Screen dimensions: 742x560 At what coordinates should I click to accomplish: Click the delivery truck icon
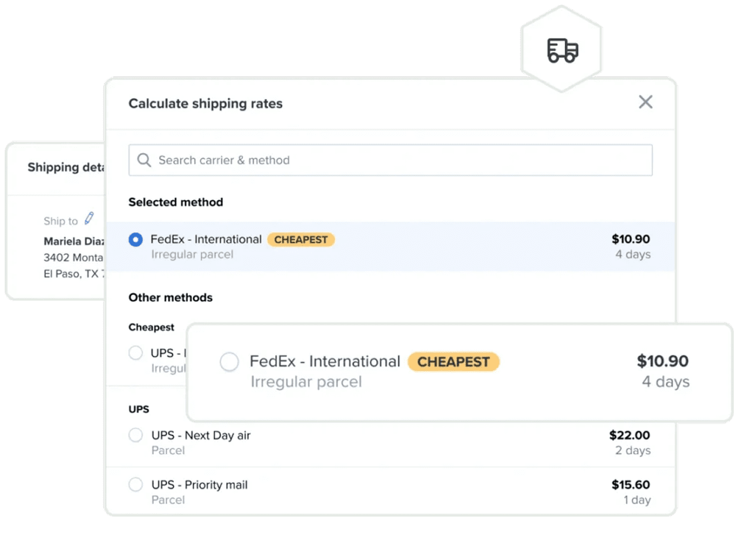point(562,50)
